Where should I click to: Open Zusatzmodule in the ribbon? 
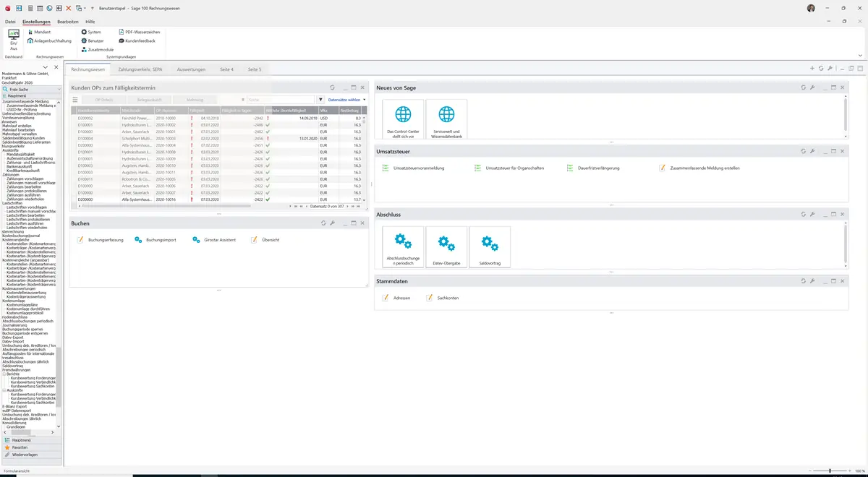(x=98, y=50)
